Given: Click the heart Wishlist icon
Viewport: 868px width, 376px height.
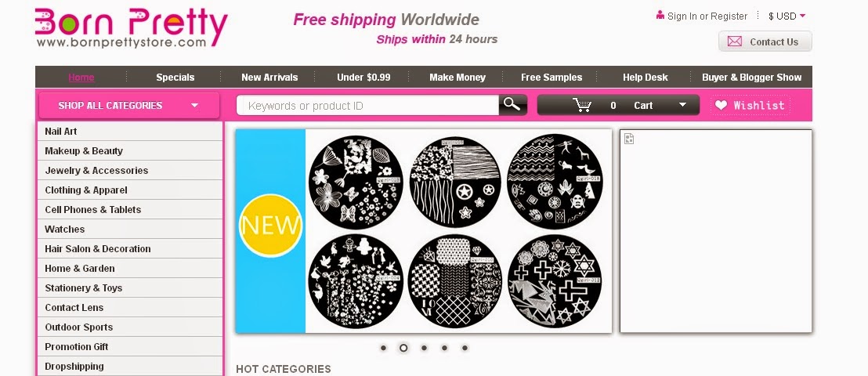Looking at the screenshot, I should (721, 105).
